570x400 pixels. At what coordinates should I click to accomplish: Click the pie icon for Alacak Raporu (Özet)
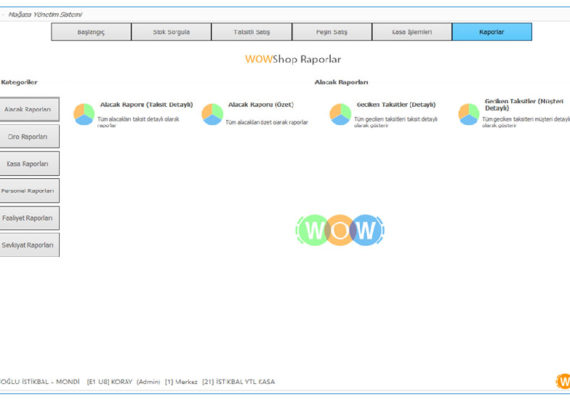click(x=212, y=114)
